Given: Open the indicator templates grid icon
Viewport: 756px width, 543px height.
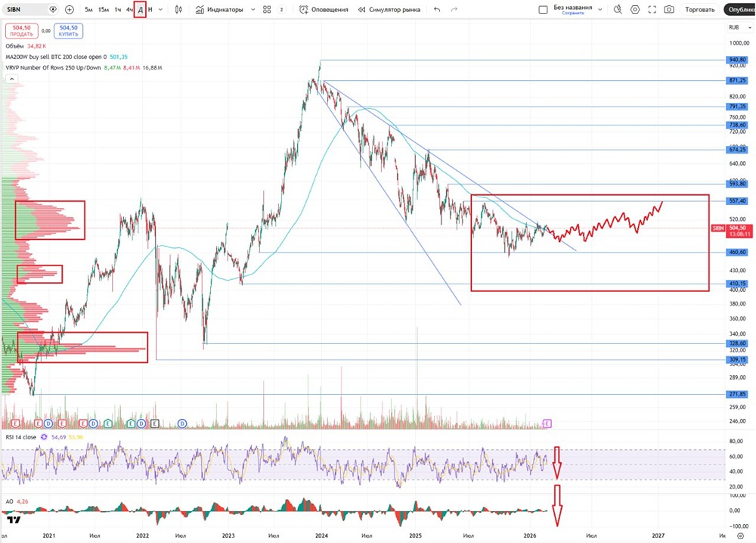Looking at the screenshot, I should [267, 10].
